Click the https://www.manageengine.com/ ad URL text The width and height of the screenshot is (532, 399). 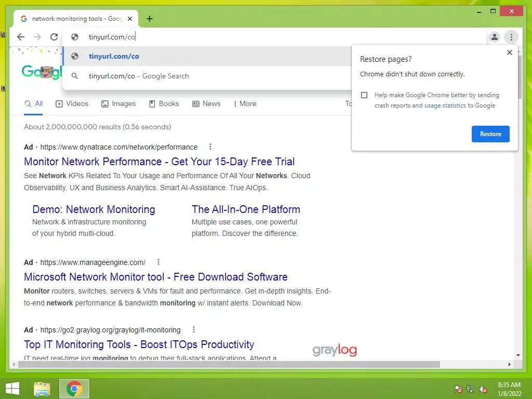92,262
